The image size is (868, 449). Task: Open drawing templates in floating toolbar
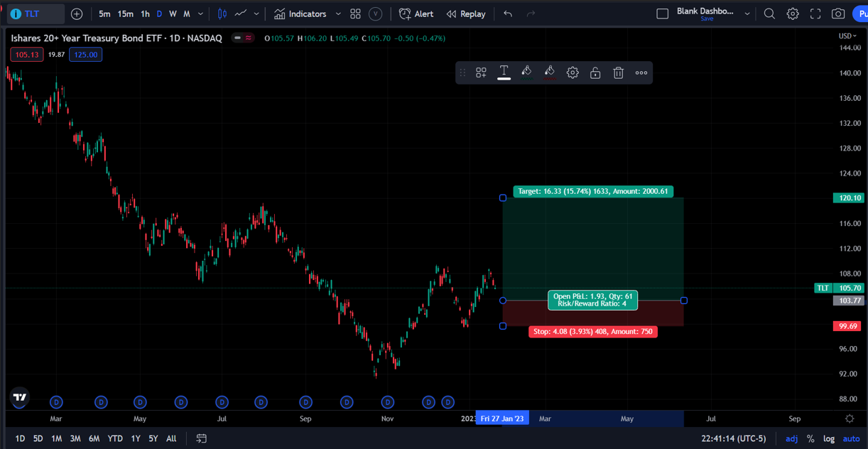(481, 72)
